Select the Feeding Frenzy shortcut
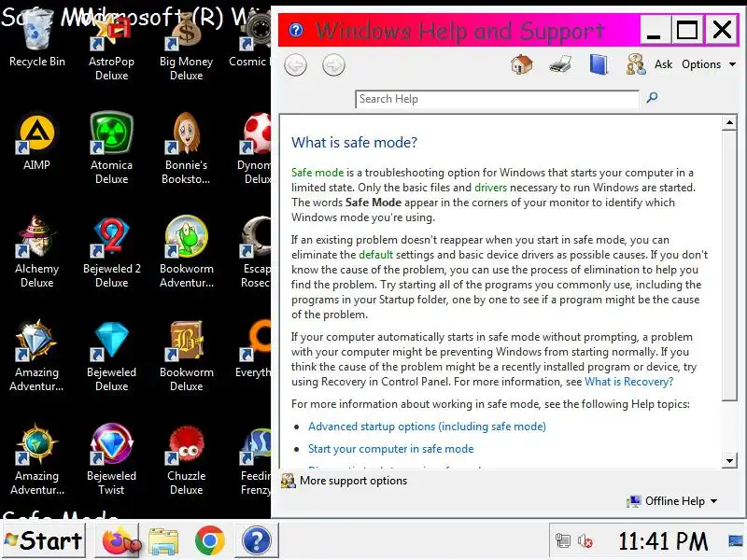This screenshot has width=747, height=560. [x=256, y=459]
